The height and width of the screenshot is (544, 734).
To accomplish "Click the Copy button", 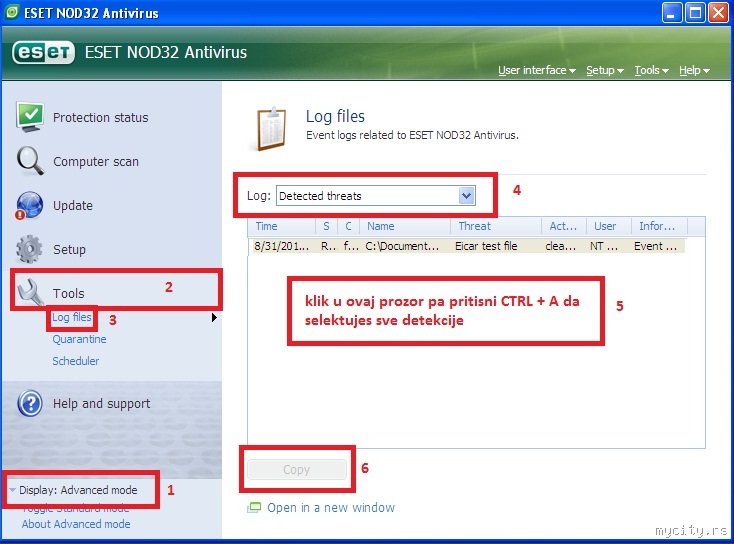I will pyautogui.click(x=296, y=470).
